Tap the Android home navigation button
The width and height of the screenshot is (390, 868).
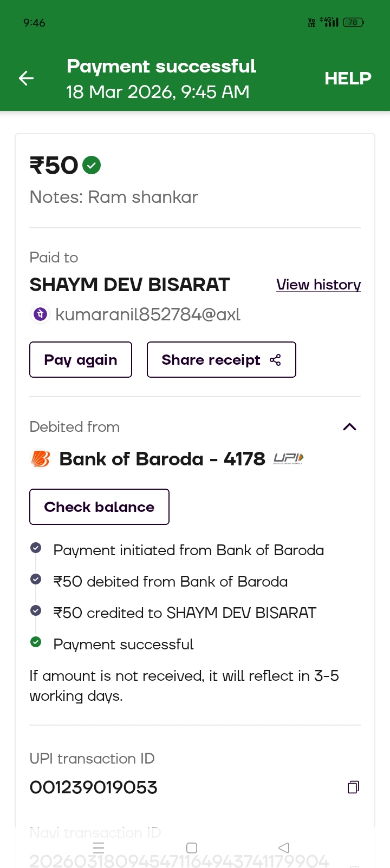pos(192,847)
